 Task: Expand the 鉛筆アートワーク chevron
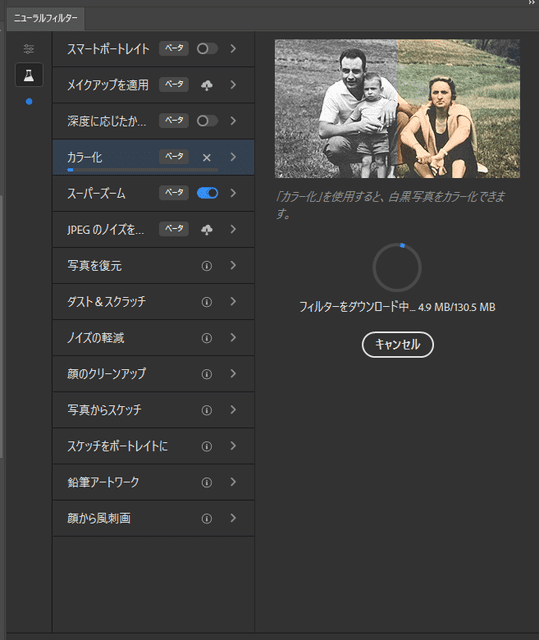tap(233, 482)
